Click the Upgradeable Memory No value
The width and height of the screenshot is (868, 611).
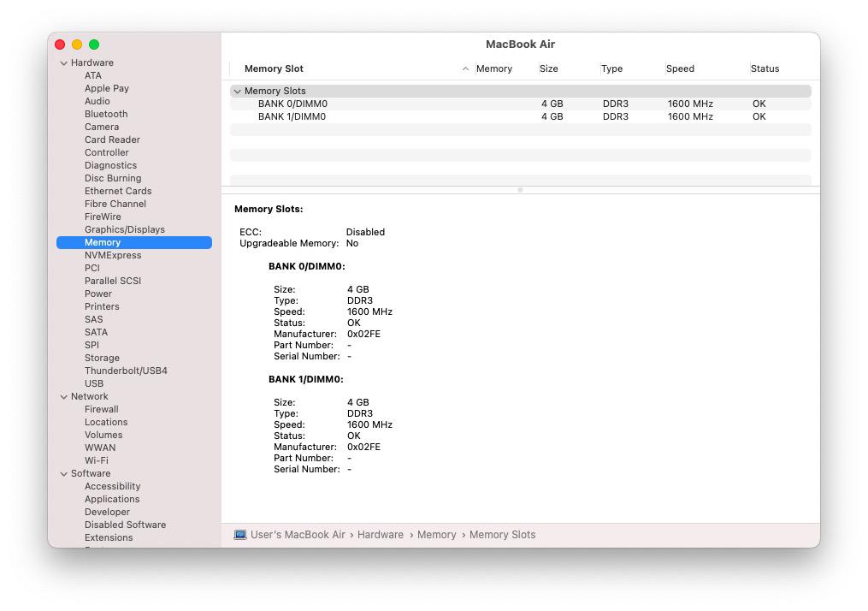tap(352, 243)
